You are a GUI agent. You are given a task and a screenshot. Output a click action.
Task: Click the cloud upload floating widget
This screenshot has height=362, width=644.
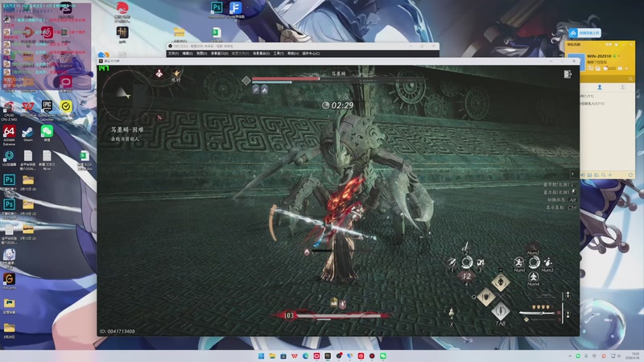[585, 33]
